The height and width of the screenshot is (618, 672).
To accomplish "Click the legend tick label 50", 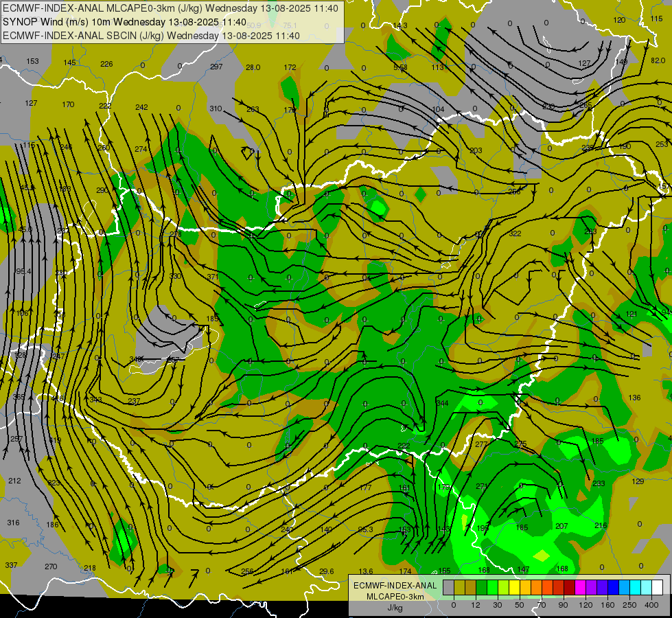I will coord(520,605).
